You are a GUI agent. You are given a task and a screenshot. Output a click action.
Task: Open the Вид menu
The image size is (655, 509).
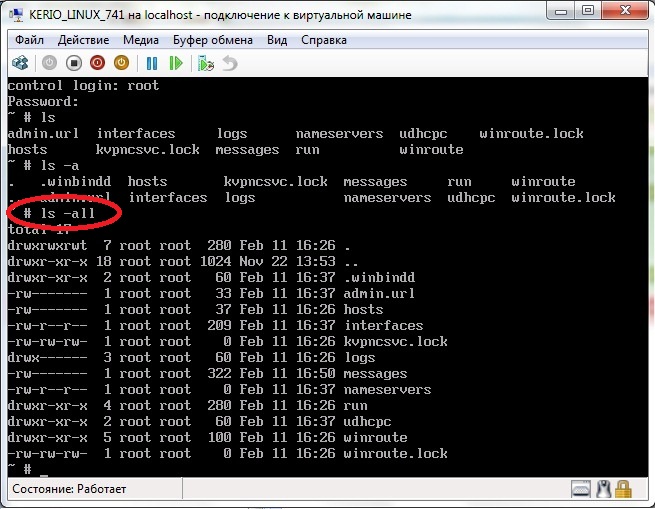click(277, 40)
